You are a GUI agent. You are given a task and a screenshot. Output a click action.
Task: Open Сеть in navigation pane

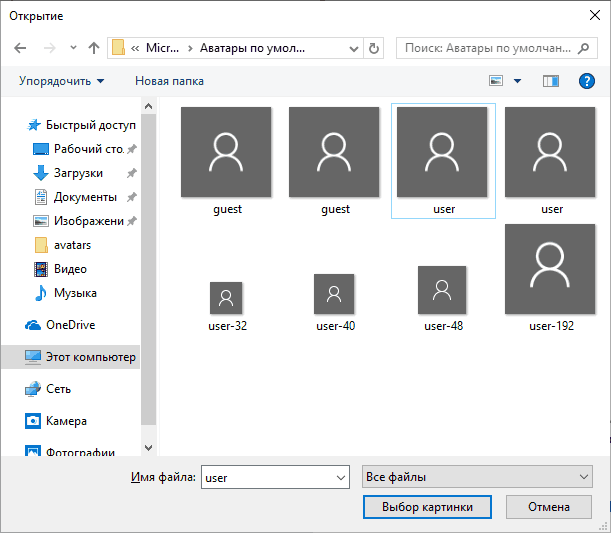point(48,389)
